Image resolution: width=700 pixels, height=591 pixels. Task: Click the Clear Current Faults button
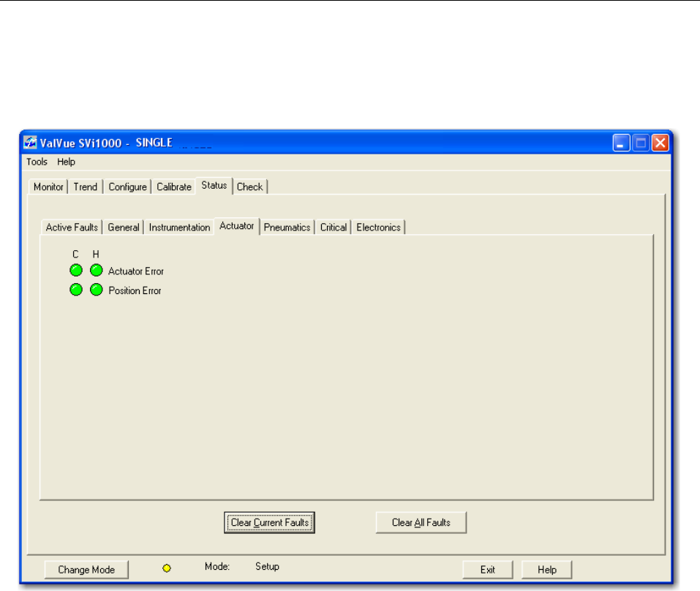pos(270,522)
